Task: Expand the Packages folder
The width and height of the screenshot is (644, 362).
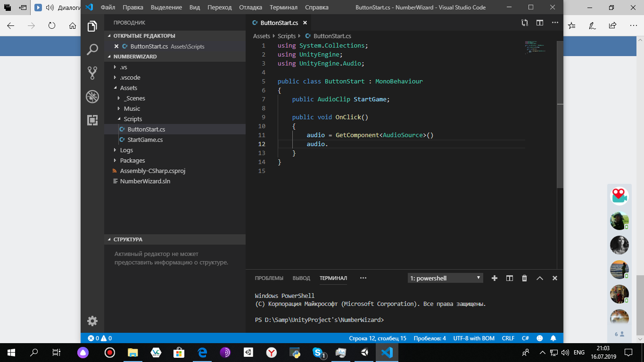Action: (175, 160)
